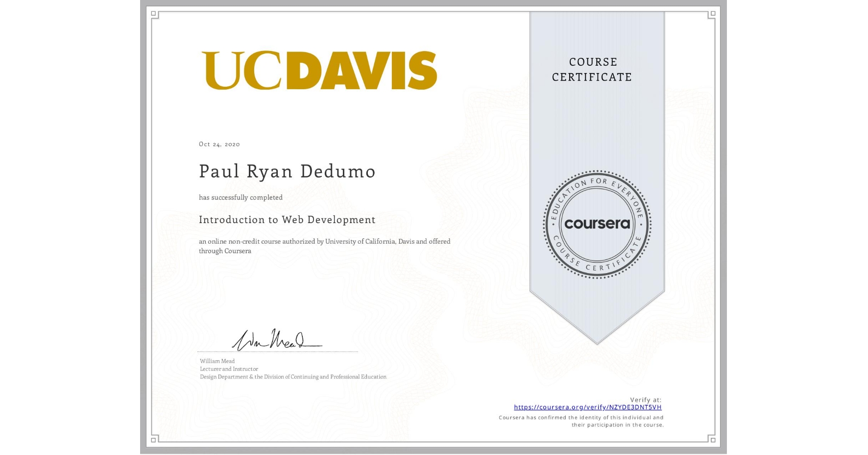Screen dimensions: 868x455
Task: Click the Coursera seal emblem
Action: click(597, 224)
